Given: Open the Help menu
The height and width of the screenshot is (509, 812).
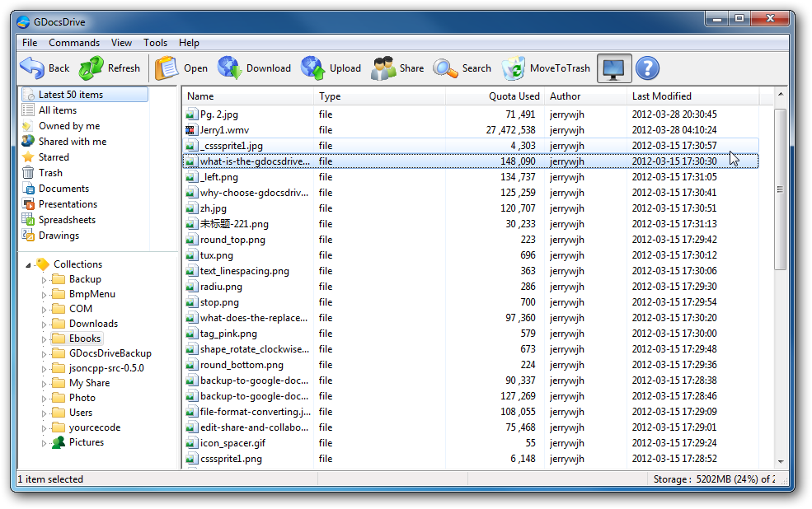Looking at the screenshot, I should 189,43.
